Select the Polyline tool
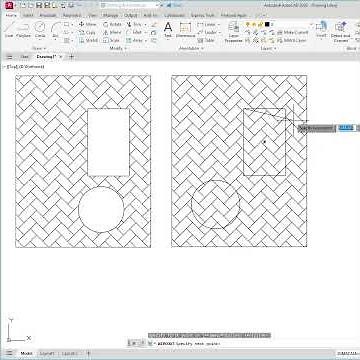Viewport: 360px width, 360px height. [23, 30]
